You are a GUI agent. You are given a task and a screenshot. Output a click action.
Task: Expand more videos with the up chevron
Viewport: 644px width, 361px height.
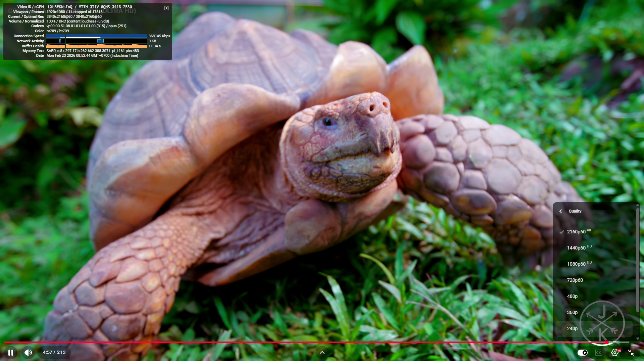click(322, 353)
